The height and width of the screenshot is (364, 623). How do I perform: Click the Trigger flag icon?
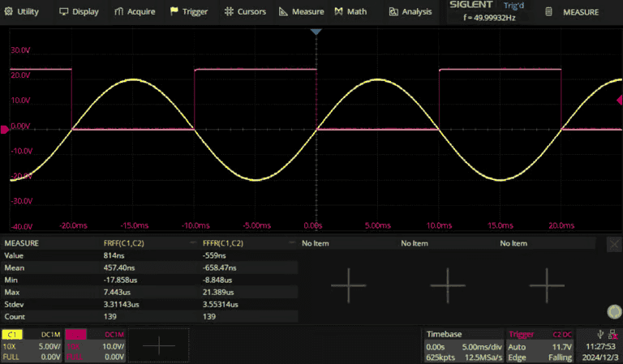(174, 11)
